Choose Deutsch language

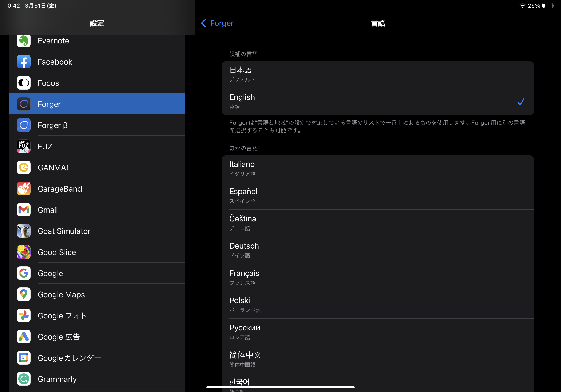tap(378, 250)
